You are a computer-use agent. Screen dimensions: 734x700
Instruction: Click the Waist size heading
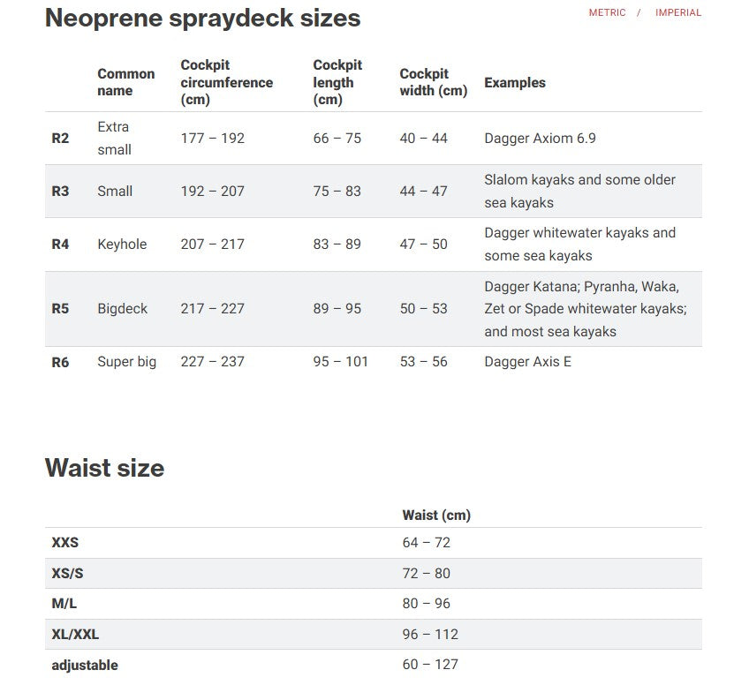tap(104, 467)
